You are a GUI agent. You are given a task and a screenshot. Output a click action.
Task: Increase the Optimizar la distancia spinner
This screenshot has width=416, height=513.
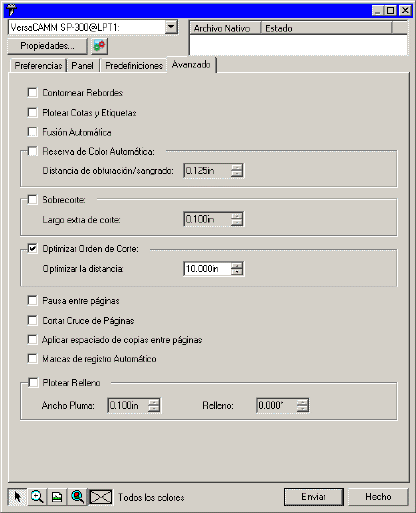[x=237, y=265]
